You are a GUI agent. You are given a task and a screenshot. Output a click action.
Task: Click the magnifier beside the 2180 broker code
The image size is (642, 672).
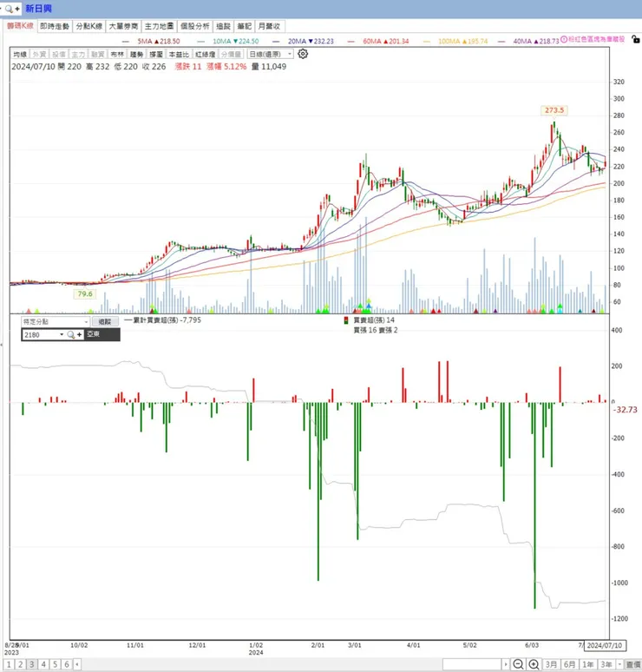[70, 335]
